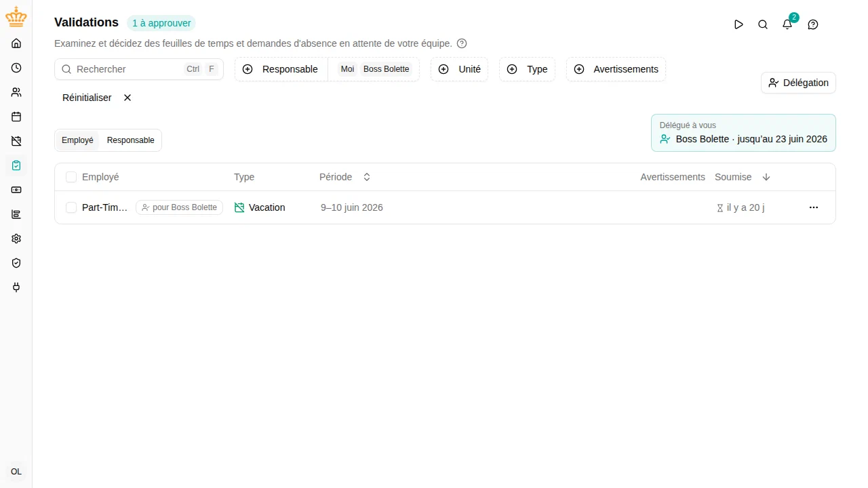The image size is (868, 488).
Task: Select the clipboard-check validations sidebar icon
Action: click(x=16, y=165)
